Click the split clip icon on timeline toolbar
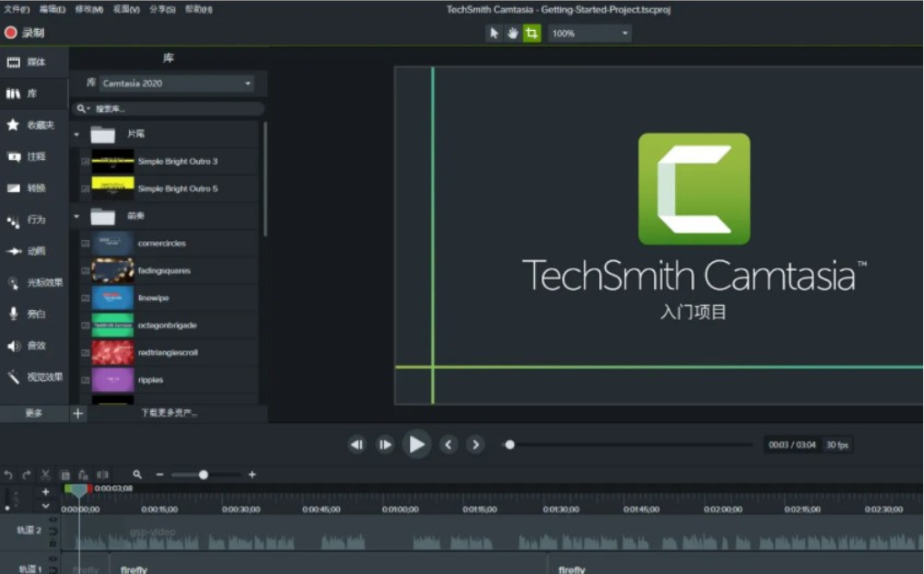The height and width of the screenshot is (574, 924). tap(103, 475)
